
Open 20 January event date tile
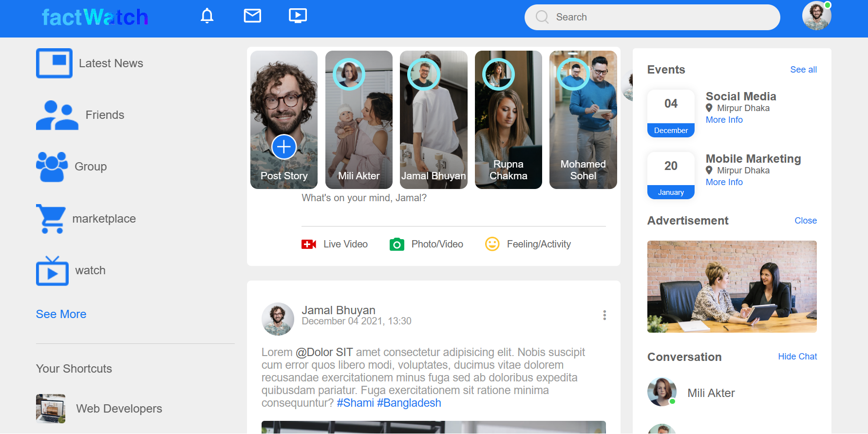click(671, 175)
